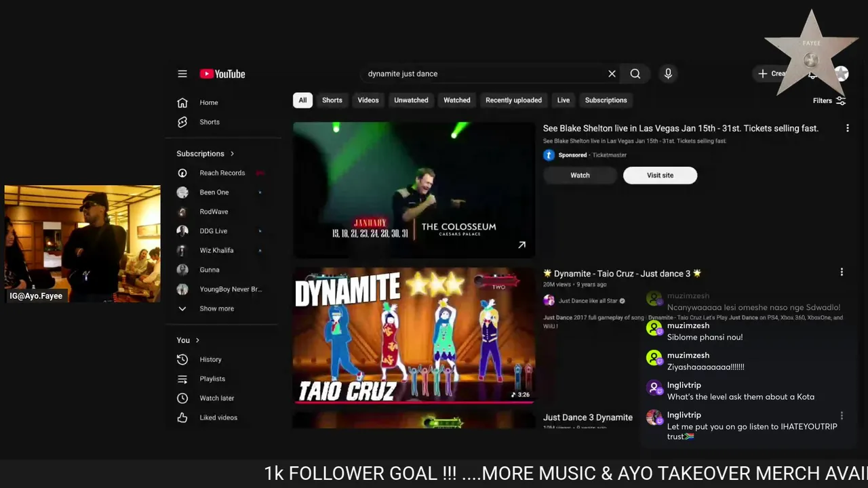This screenshot has height=488, width=868.
Task: Select the Live filter chip
Action: pyautogui.click(x=564, y=100)
